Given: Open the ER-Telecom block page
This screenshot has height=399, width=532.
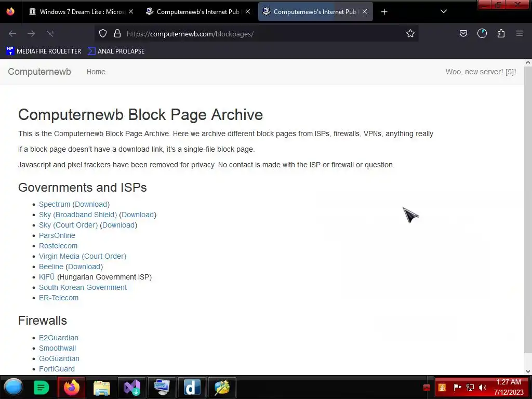Looking at the screenshot, I should 59,298.
